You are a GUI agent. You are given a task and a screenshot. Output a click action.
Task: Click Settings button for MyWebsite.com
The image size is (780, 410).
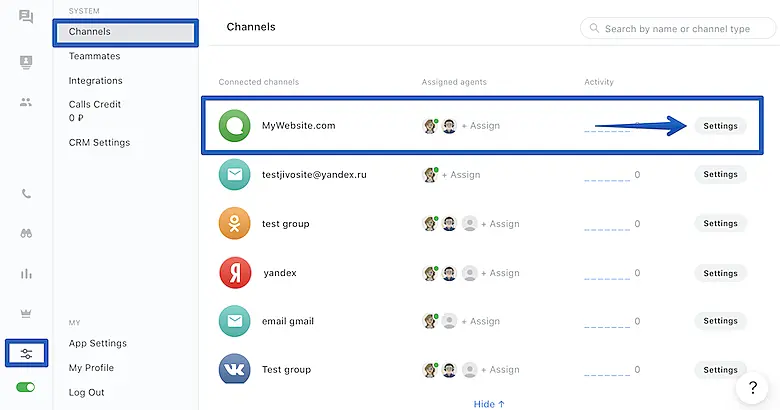tap(720, 126)
